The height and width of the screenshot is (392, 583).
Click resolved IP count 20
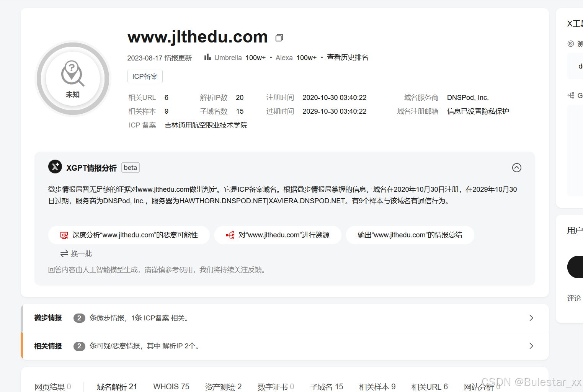(x=240, y=98)
